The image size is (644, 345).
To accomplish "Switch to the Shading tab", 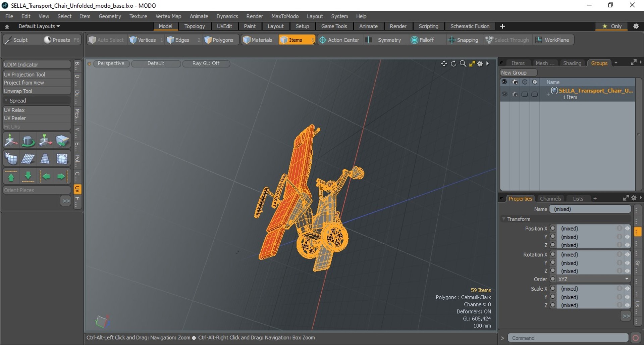I will pyautogui.click(x=572, y=63).
